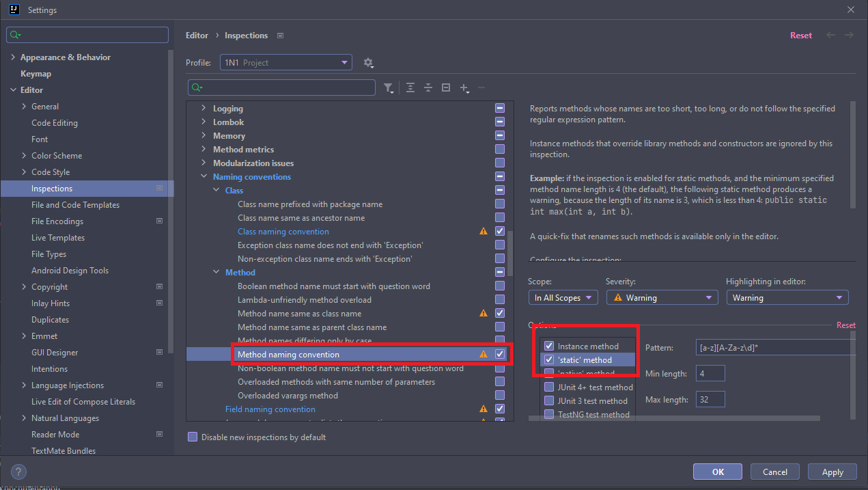The height and width of the screenshot is (490, 868).
Task: Open the Profile dropdown
Action: [285, 63]
